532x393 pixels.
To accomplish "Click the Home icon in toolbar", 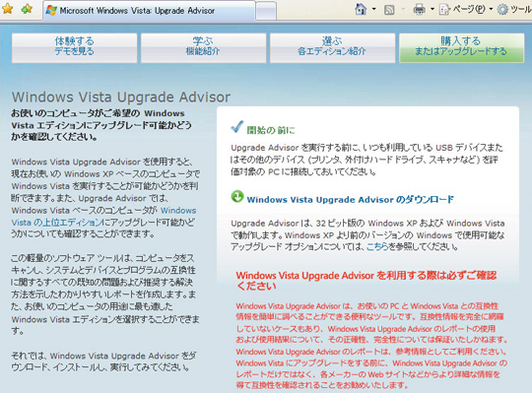I will coord(361,9).
